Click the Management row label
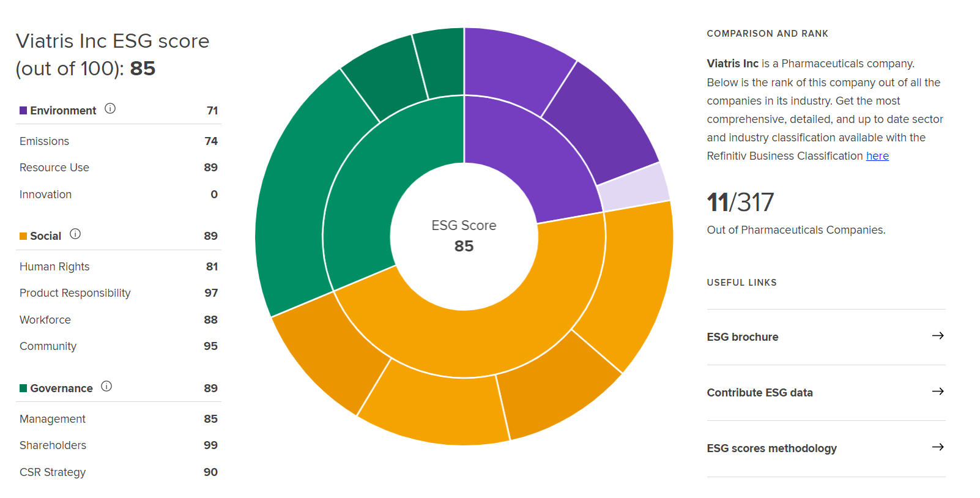The width and height of the screenshot is (980, 498). (53, 419)
